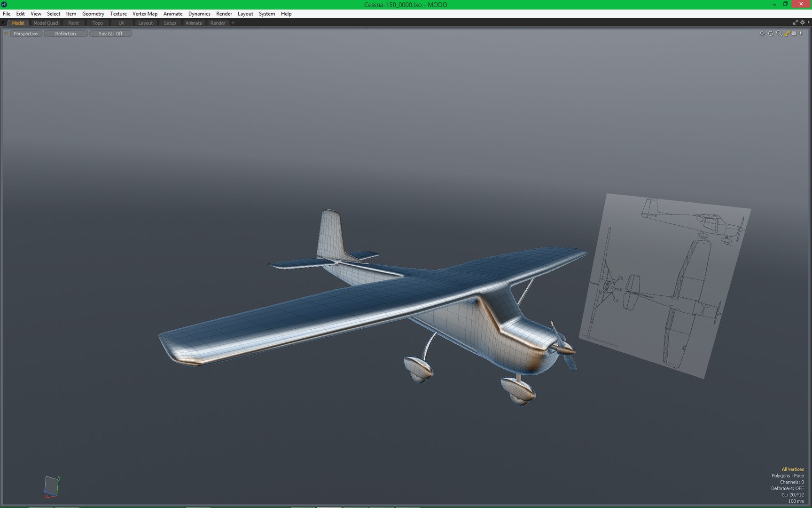Open the Help menu
The width and height of the screenshot is (812, 508).
(286, 14)
